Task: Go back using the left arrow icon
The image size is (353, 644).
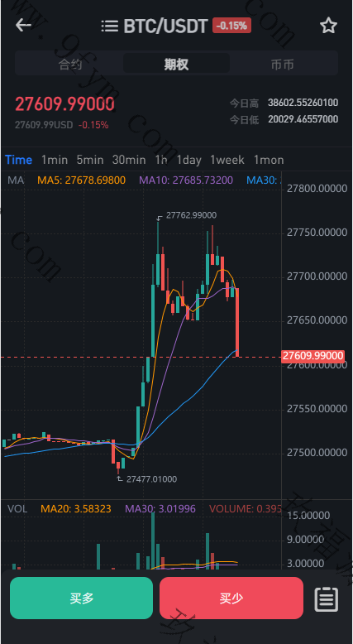Action: (x=23, y=26)
